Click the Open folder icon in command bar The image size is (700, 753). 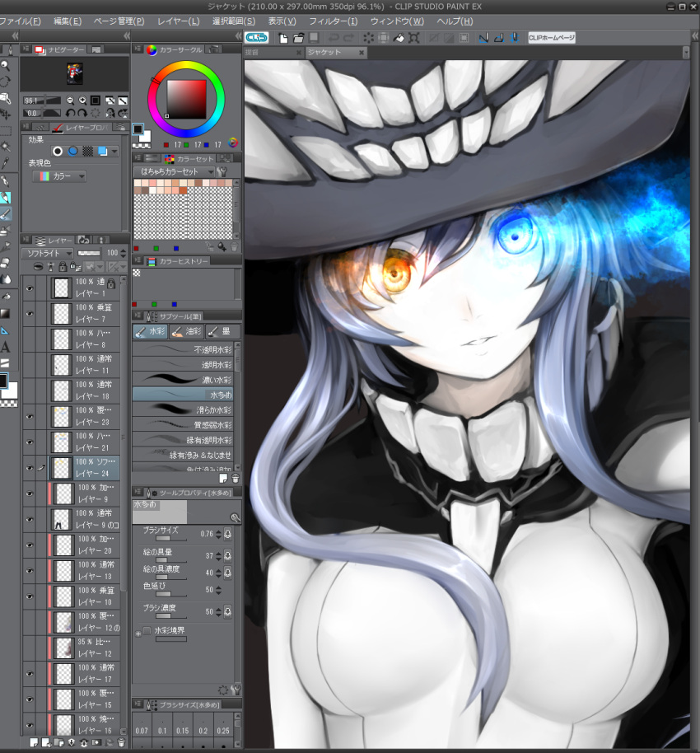[299, 37]
